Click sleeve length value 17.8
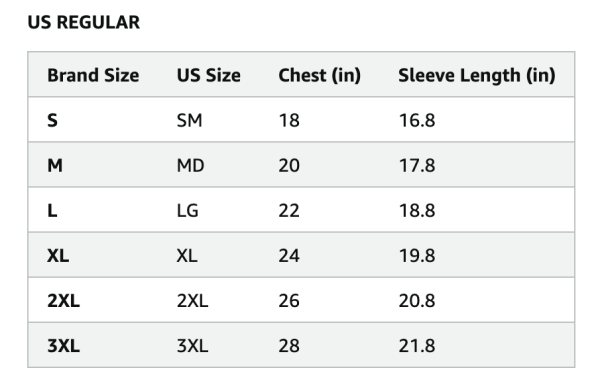 pos(417,165)
